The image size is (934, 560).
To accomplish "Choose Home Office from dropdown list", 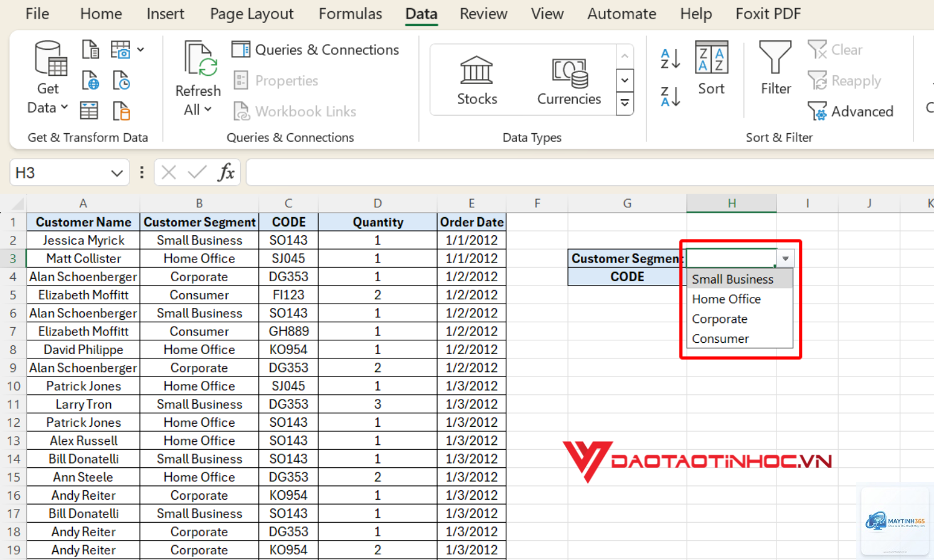I will (x=739, y=299).
